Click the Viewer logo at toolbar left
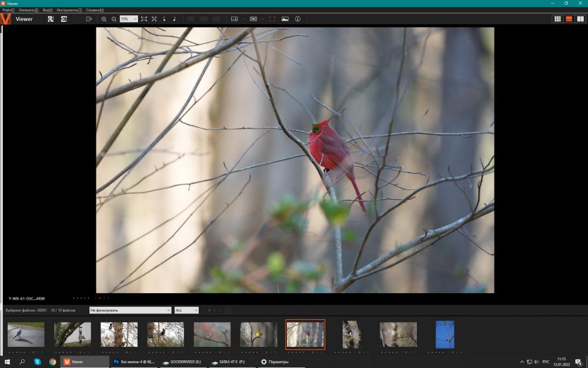Screen dimensions: 588x368 coord(5,19)
